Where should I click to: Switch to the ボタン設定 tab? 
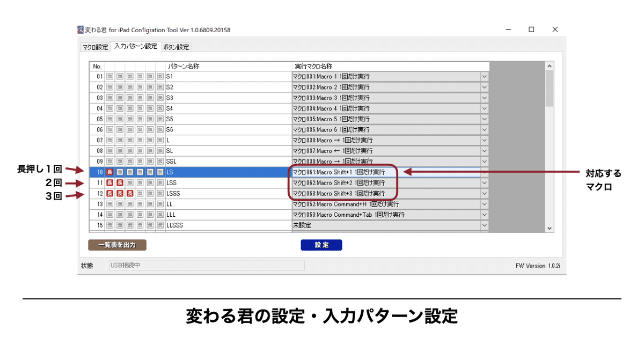(175, 47)
